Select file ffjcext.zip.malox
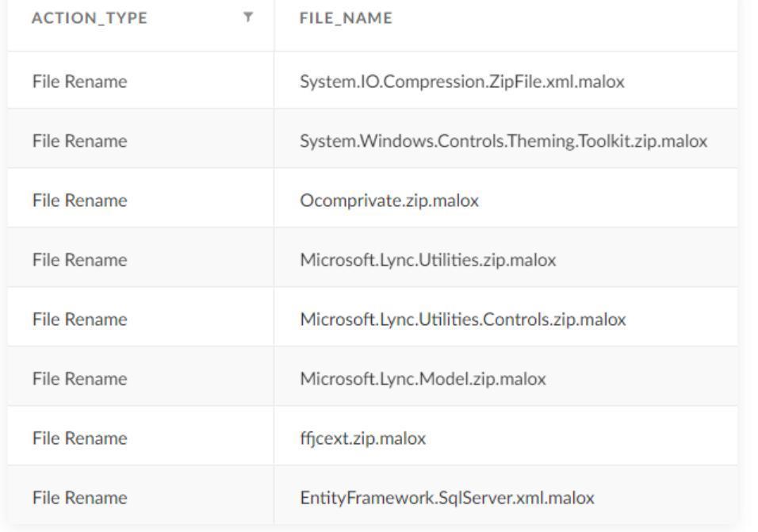The height and width of the screenshot is (532, 758). [362, 438]
